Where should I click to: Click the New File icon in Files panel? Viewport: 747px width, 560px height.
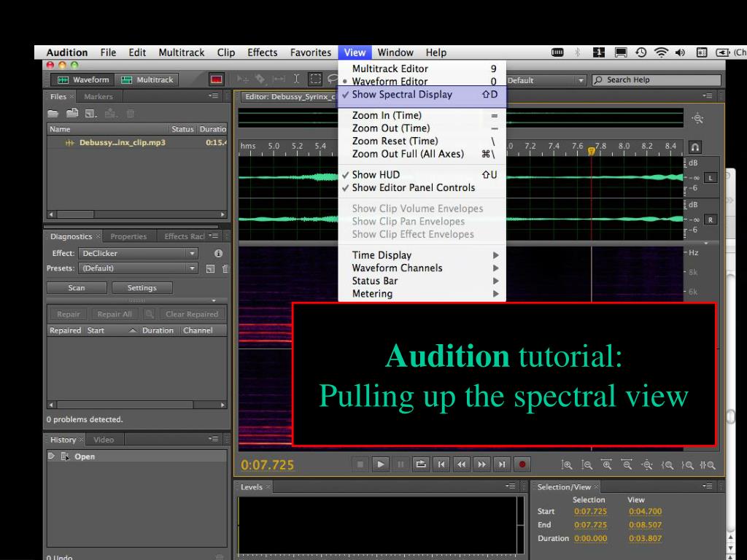(x=90, y=113)
